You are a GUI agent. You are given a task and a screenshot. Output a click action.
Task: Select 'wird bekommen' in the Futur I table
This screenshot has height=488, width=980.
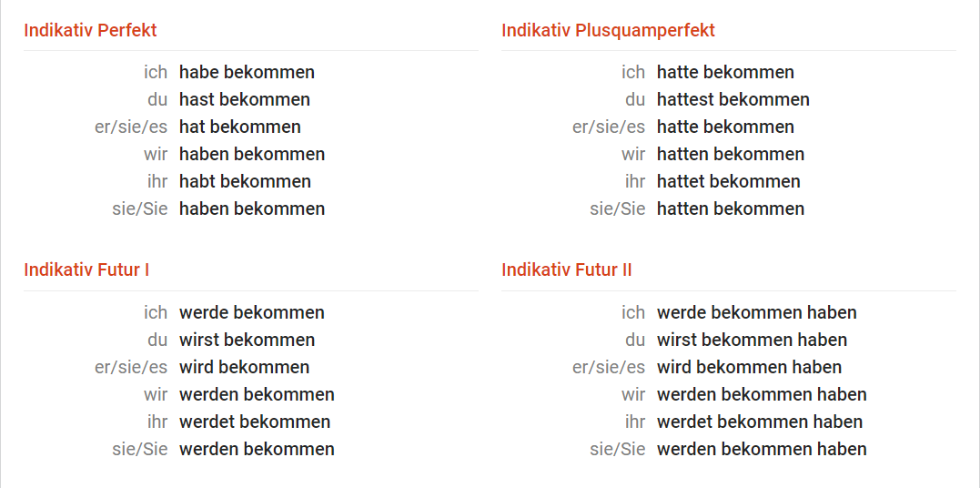245,367
